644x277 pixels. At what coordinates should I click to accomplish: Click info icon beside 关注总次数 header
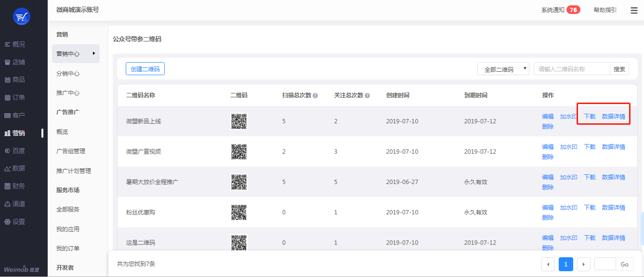tap(368, 95)
